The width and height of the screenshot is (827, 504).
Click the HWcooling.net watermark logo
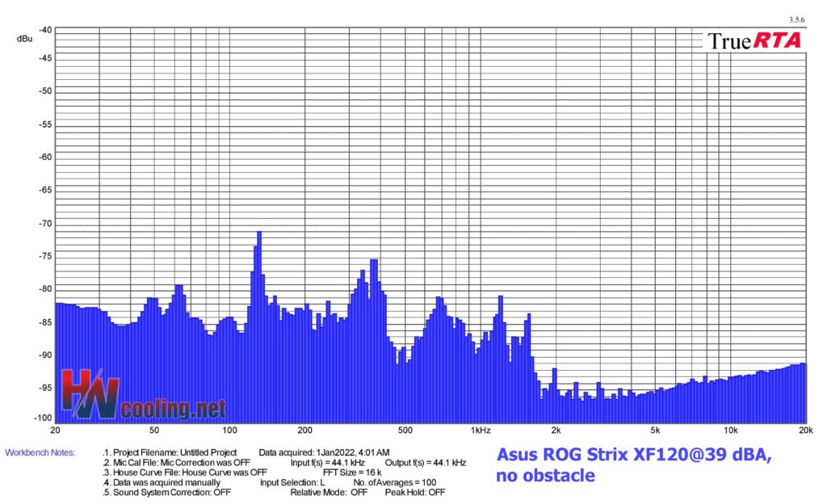[143, 396]
